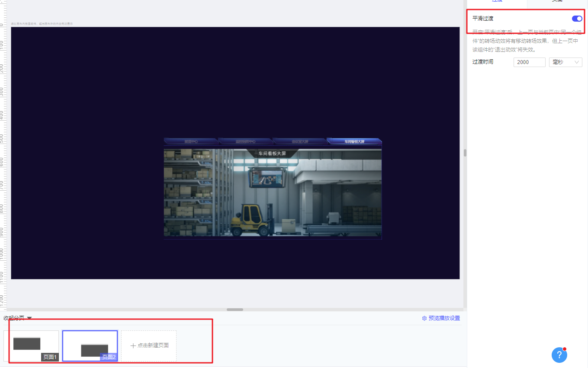Click the gear icon beside 预览播放设置
This screenshot has width=588, height=368.
click(x=424, y=318)
